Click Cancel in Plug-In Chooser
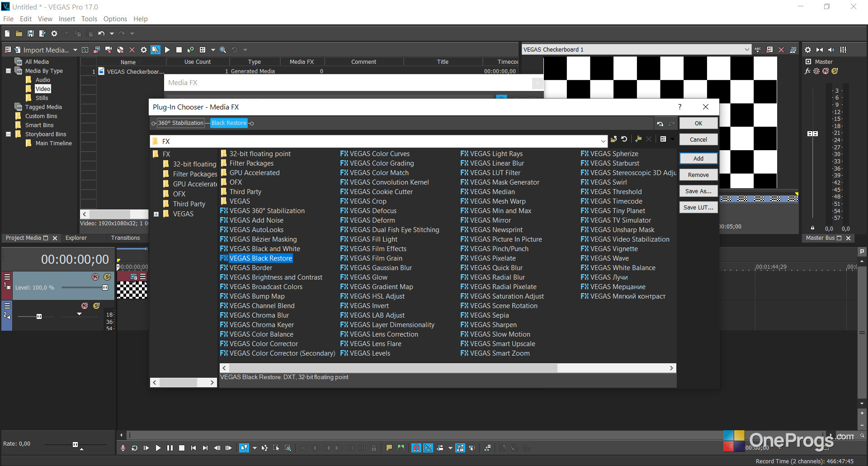The image size is (868, 466). [x=698, y=140]
